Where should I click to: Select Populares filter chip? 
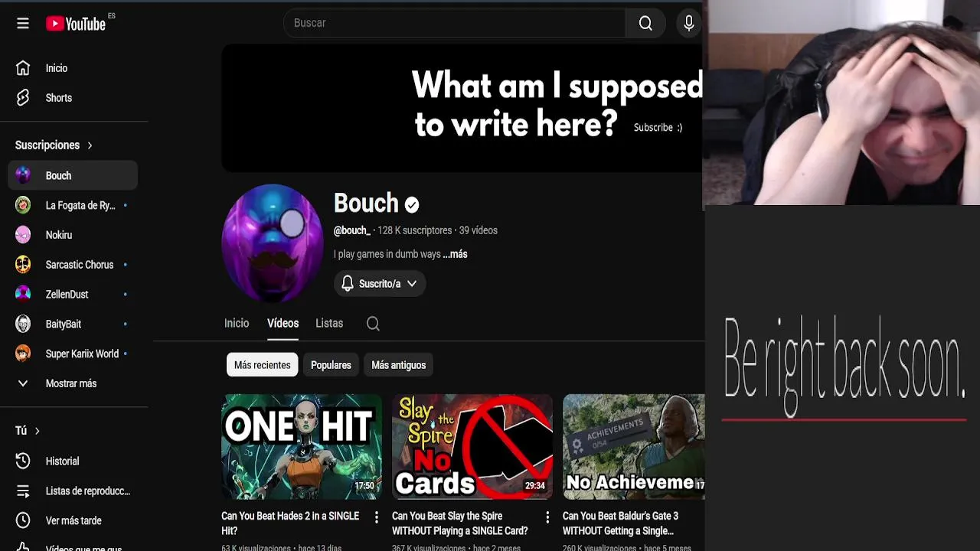tap(331, 365)
